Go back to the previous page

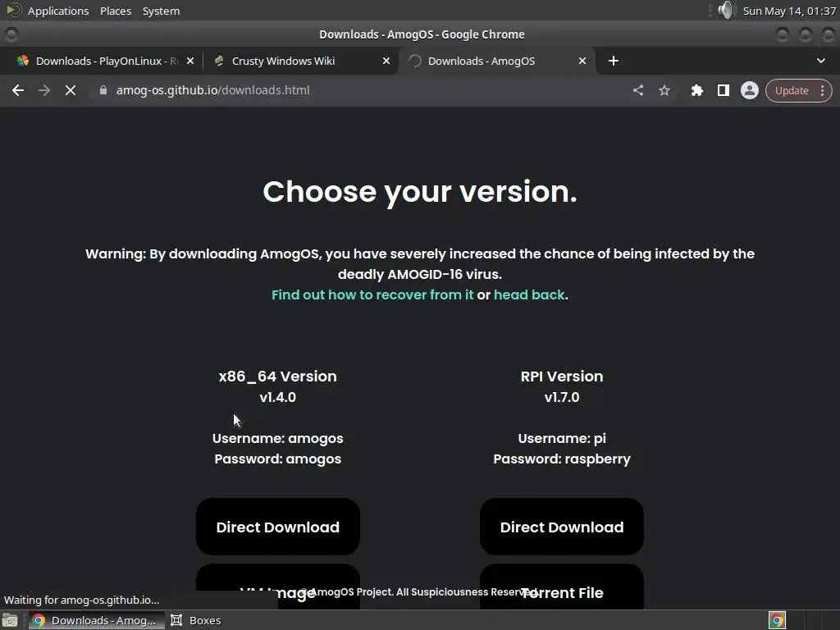(x=18, y=90)
